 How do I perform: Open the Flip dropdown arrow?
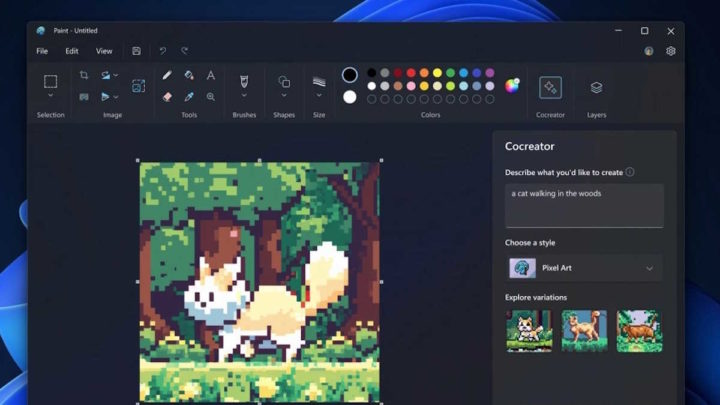click(116, 97)
